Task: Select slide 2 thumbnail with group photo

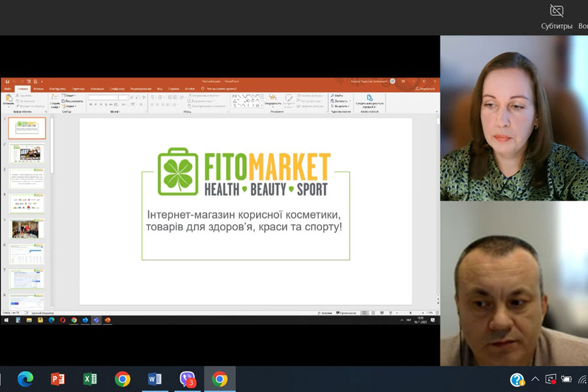Action: (x=27, y=153)
